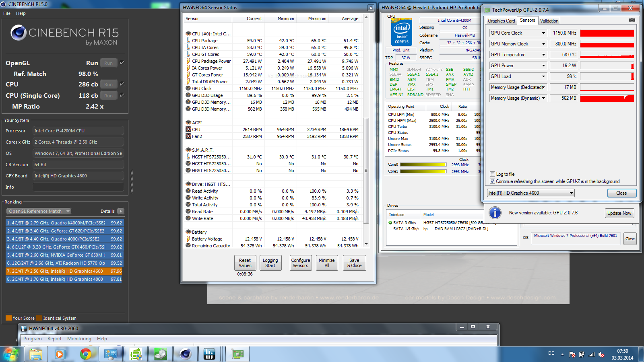Click the network signal tray icon
This screenshot has height=362, width=644.
592,354
